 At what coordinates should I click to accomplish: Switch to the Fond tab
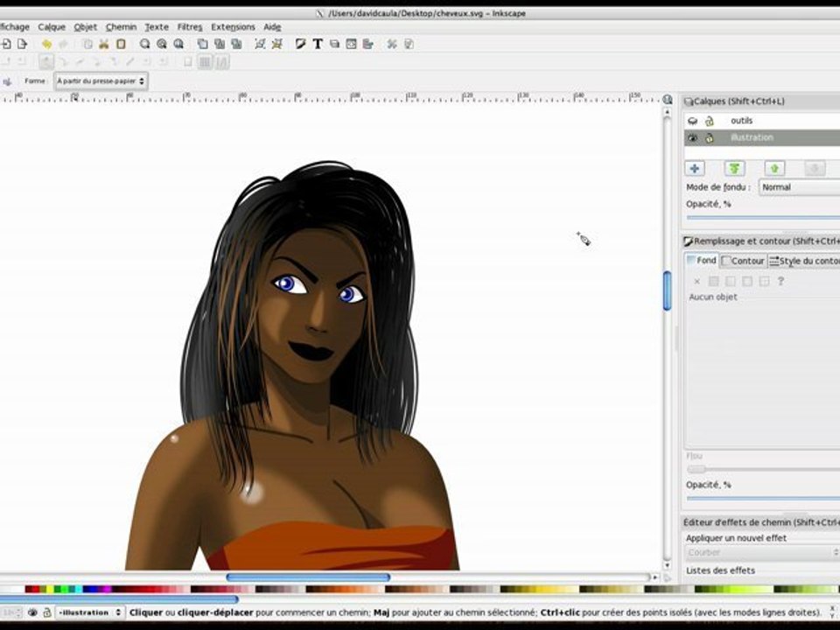tap(702, 261)
